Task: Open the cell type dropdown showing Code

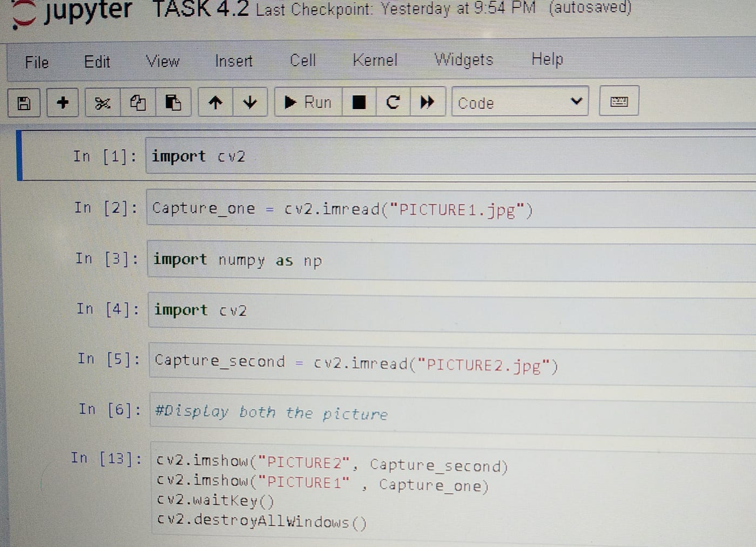Action: coord(519,102)
